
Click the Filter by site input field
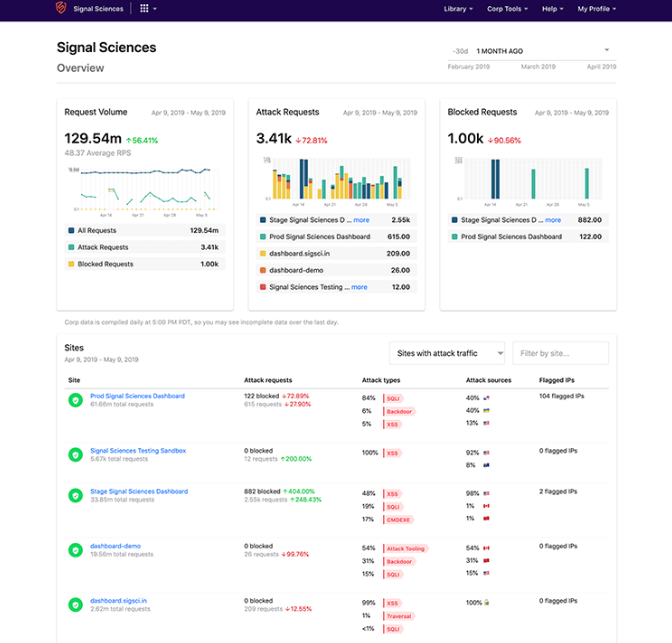pos(560,353)
